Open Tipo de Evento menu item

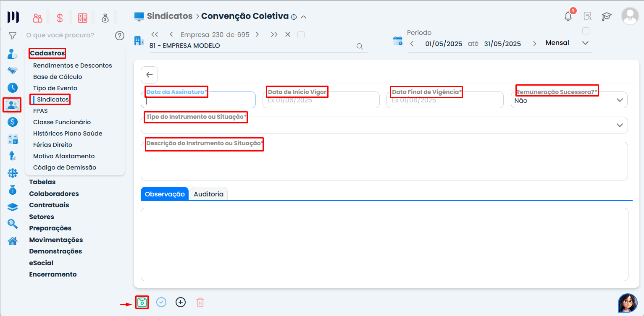pos(55,88)
